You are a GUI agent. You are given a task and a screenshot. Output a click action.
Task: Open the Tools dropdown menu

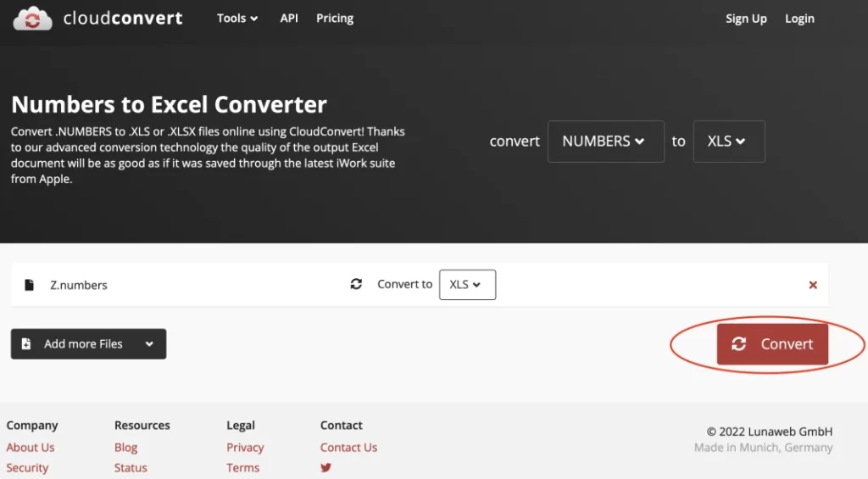coord(237,19)
